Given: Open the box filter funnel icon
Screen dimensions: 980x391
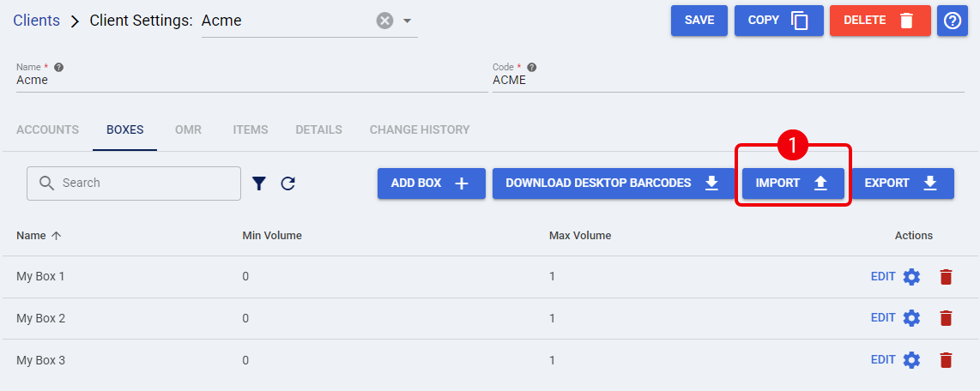Looking at the screenshot, I should (x=259, y=183).
